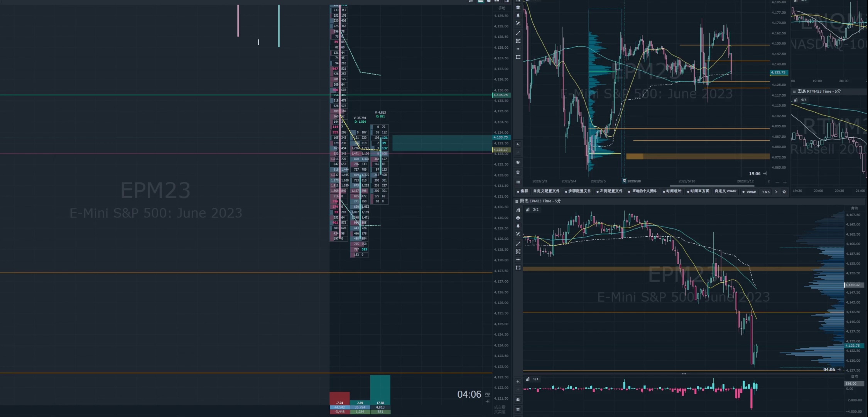Toggle the VWAP indicator tab
The image size is (868, 417).
pyautogui.click(x=749, y=192)
